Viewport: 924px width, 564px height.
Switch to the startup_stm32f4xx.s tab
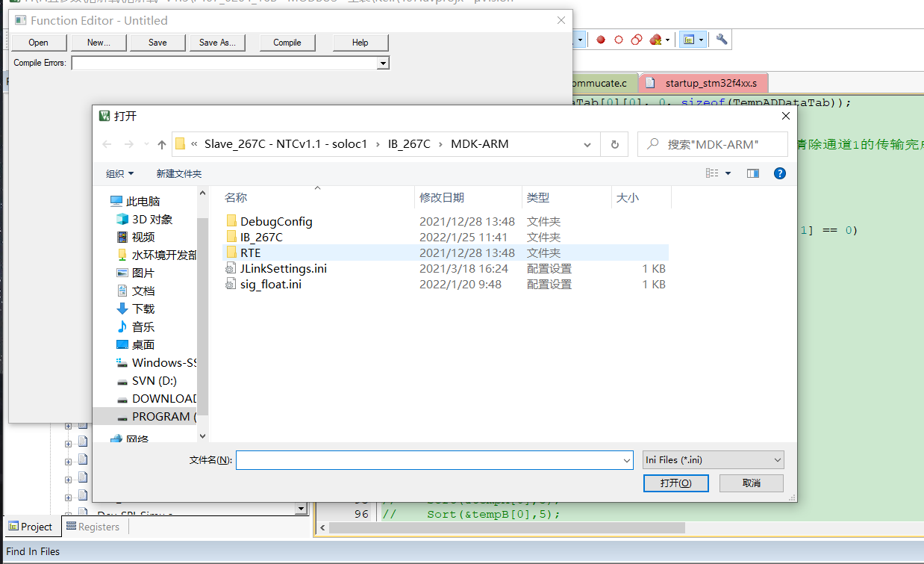(x=702, y=82)
